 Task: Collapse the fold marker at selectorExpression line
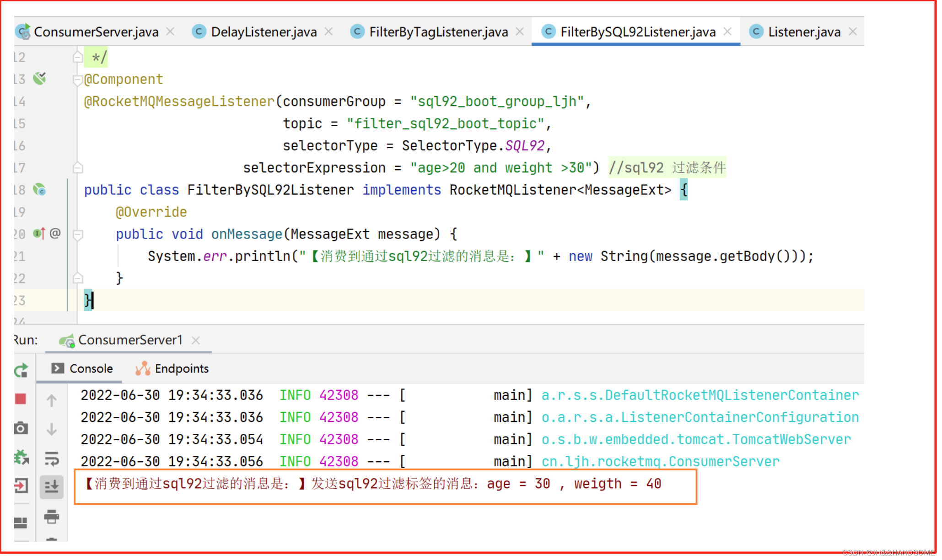pyautogui.click(x=78, y=168)
